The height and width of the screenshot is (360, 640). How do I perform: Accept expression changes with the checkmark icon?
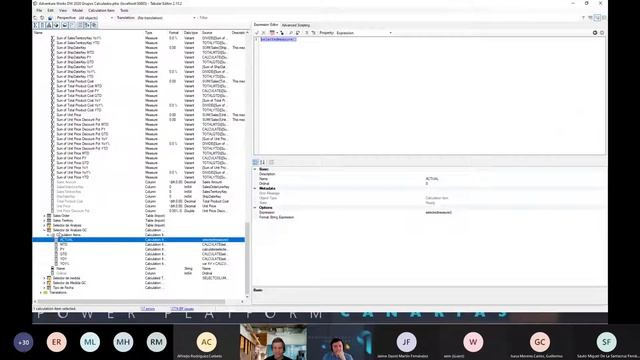[x=257, y=33]
